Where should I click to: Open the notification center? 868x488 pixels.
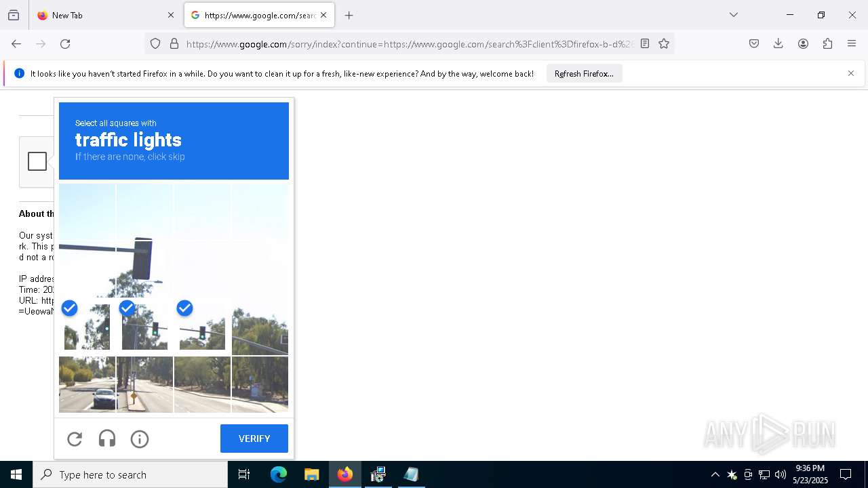[846, 474]
